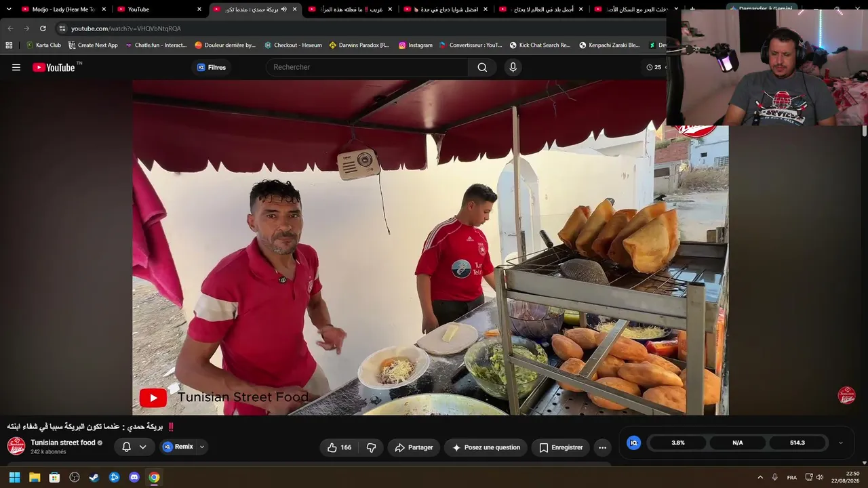This screenshot has height=488, width=868.
Task: Click the blue IQ stats icon
Action: tap(634, 443)
